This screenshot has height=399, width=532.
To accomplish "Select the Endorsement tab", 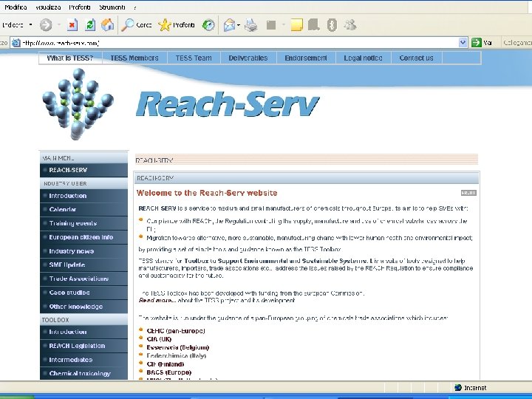I will tap(306, 58).
